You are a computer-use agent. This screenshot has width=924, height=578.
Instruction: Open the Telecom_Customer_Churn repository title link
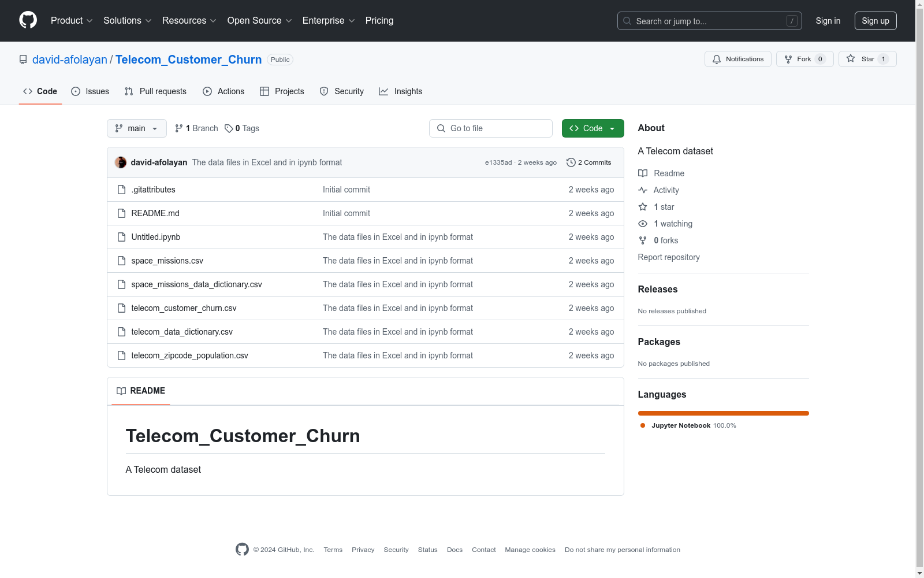tap(188, 60)
